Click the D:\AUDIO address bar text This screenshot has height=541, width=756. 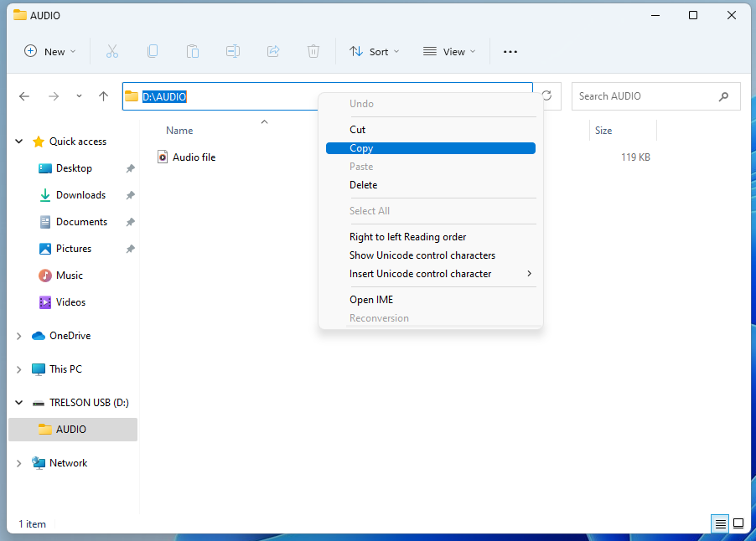tap(164, 97)
